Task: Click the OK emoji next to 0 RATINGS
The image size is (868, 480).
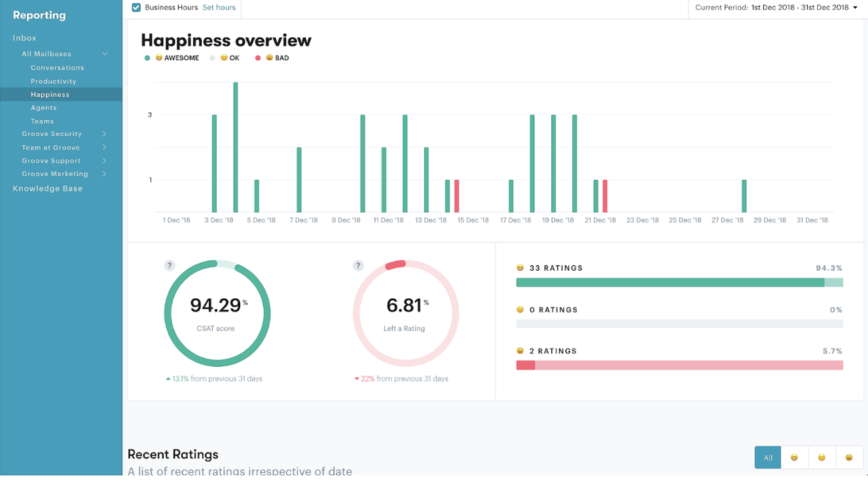Action: [520, 309]
